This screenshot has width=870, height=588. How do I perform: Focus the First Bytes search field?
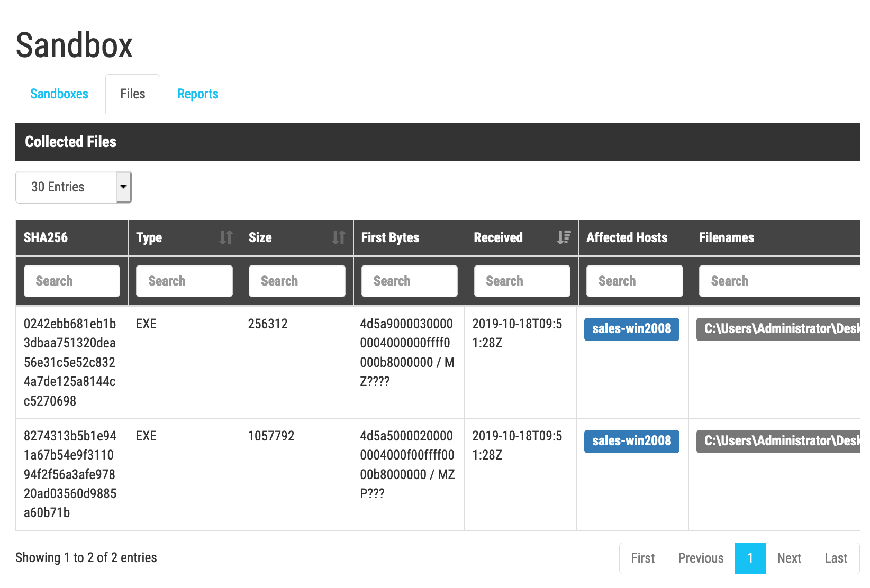pyautogui.click(x=409, y=281)
